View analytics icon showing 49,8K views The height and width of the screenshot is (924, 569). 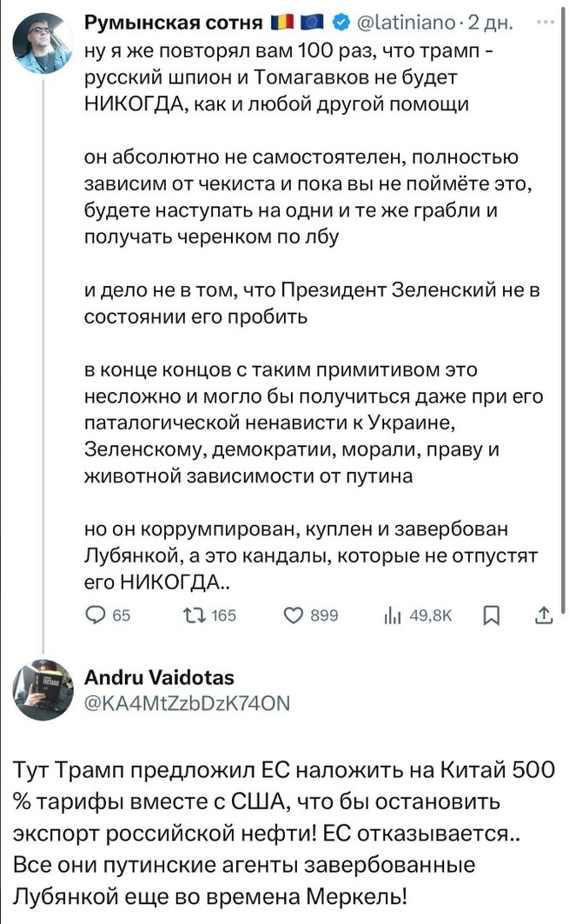[x=390, y=616]
